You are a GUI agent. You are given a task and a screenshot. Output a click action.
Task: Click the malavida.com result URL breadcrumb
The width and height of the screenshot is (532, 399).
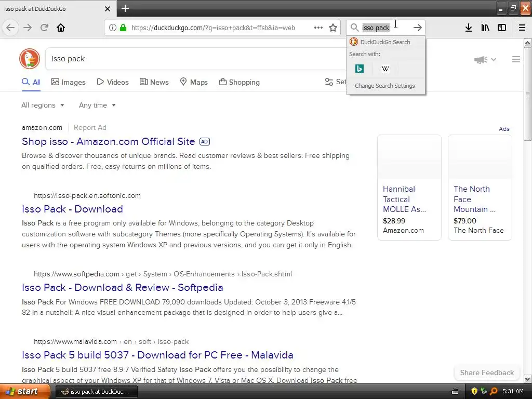(x=111, y=341)
